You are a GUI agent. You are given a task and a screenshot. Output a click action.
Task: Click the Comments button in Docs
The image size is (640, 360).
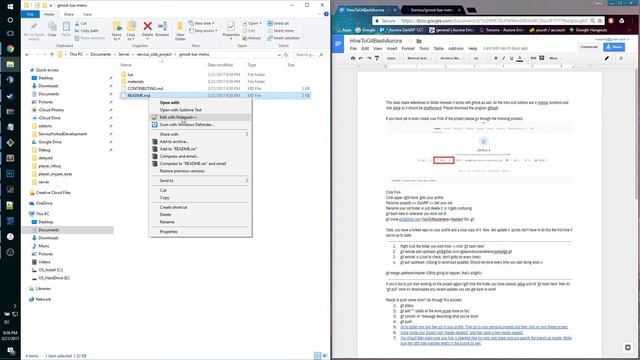click(589, 47)
